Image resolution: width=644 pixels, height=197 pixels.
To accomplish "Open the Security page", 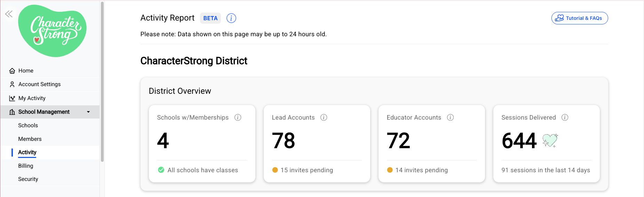I will tap(28, 179).
